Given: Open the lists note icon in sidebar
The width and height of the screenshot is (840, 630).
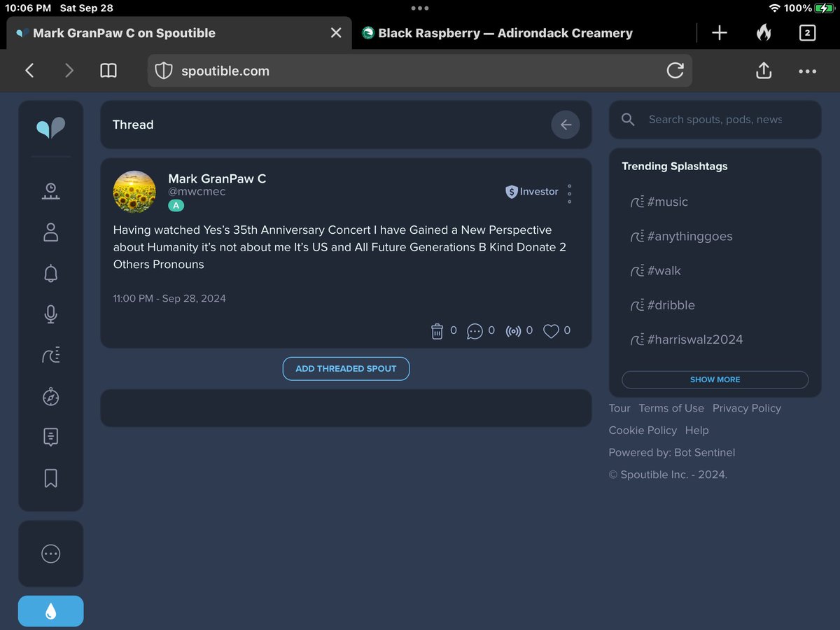Looking at the screenshot, I should pyautogui.click(x=50, y=437).
